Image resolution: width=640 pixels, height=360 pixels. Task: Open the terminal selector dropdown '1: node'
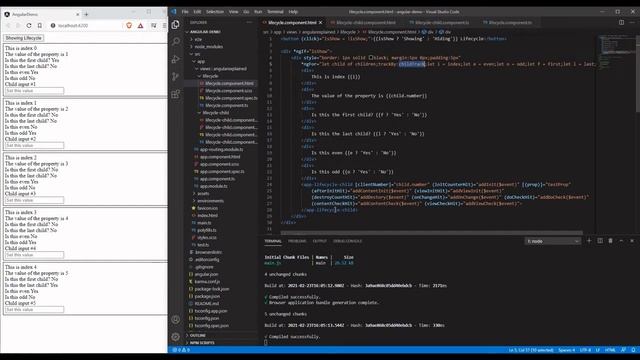[x=553, y=241]
